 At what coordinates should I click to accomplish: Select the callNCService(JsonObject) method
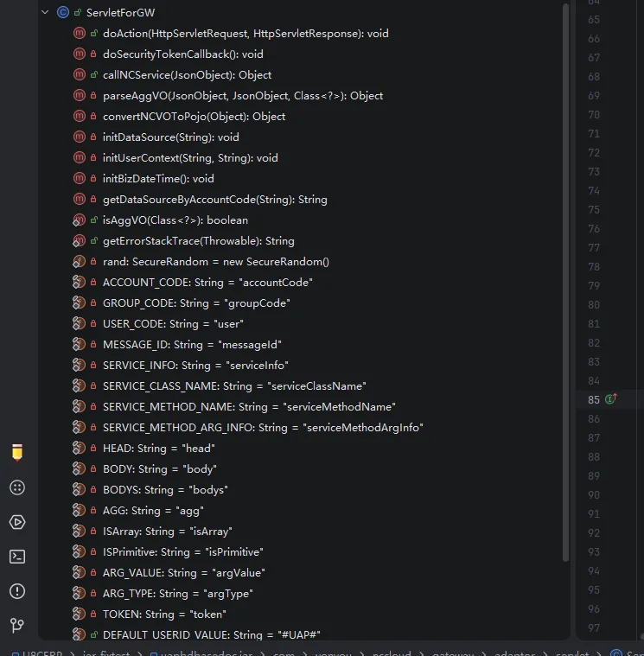(187, 75)
